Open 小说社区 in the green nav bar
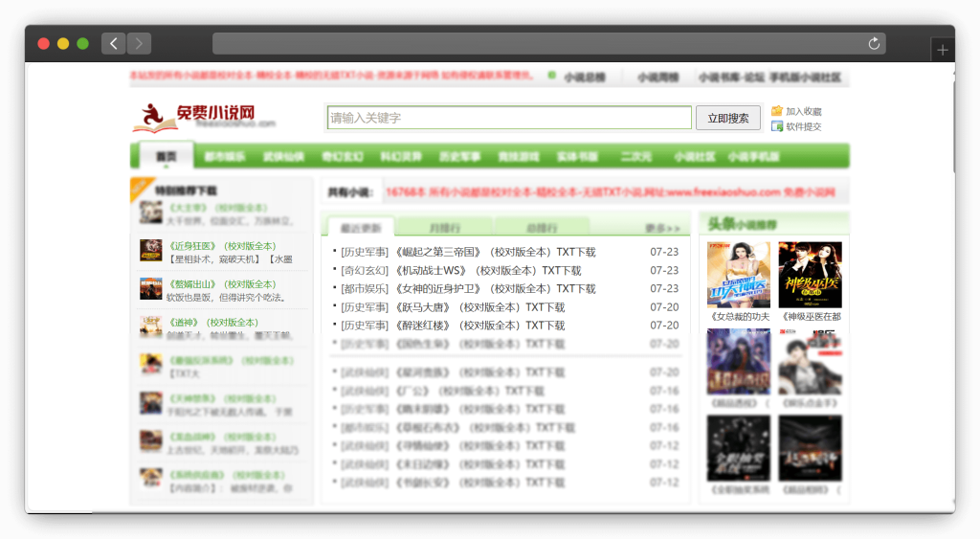This screenshot has width=980, height=539. click(695, 156)
